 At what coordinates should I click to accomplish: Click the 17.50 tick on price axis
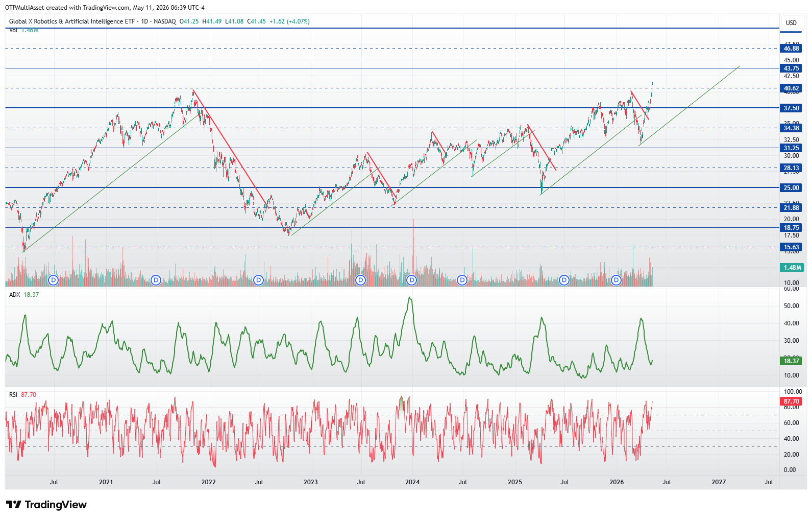[x=792, y=236]
